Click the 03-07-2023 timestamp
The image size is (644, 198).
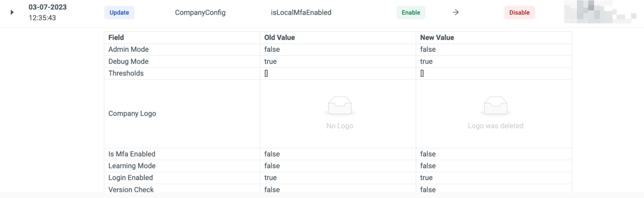coord(48,7)
